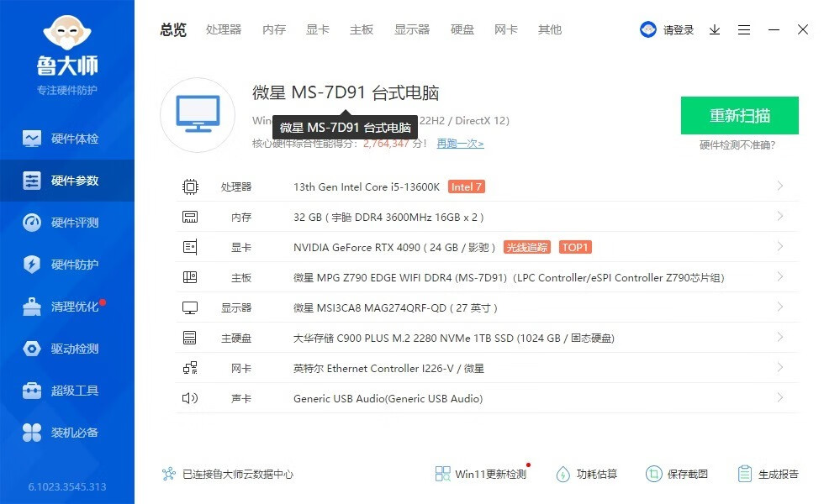
Task: Close the 鲁大师 window
Action: point(802,29)
